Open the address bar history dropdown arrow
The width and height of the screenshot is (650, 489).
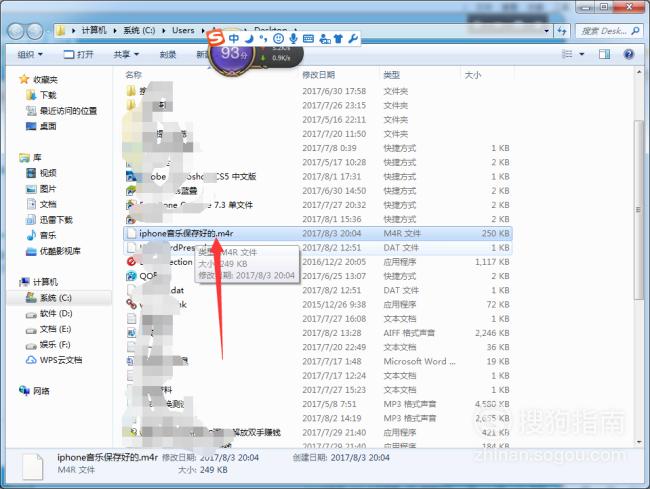(x=547, y=31)
